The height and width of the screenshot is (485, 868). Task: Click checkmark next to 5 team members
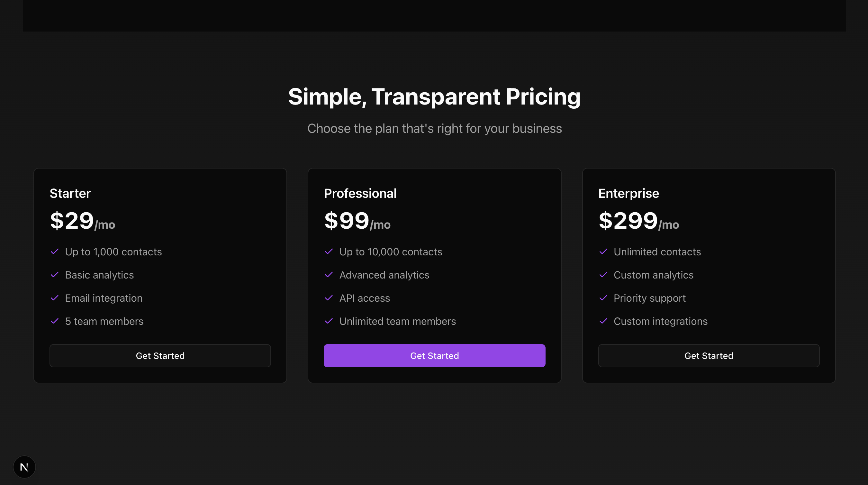coord(55,321)
